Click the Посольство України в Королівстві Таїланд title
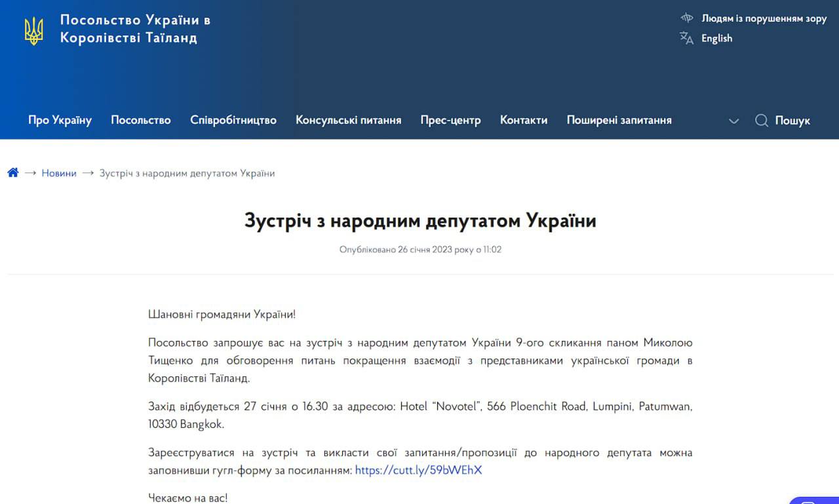This screenshot has width=839, height=504. [135, 29]
